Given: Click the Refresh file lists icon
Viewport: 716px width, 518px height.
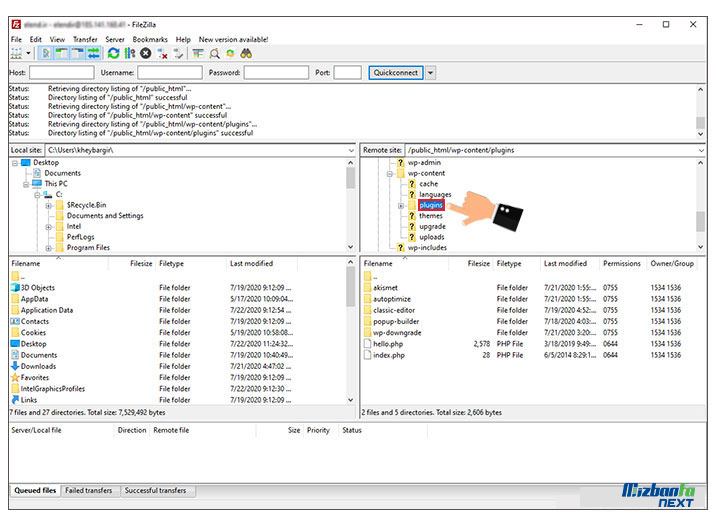Looking at the screenshot, I should pyautogui.click(x=113, y=54).
